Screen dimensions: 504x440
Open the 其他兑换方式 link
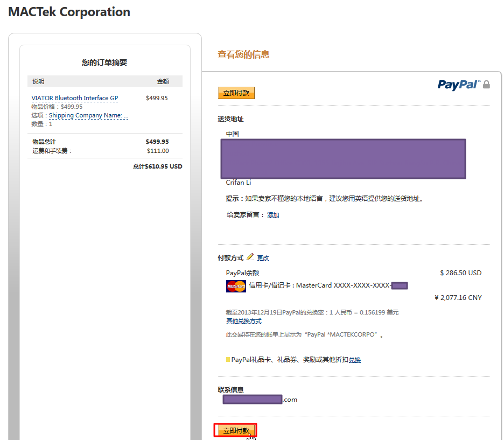243,321
